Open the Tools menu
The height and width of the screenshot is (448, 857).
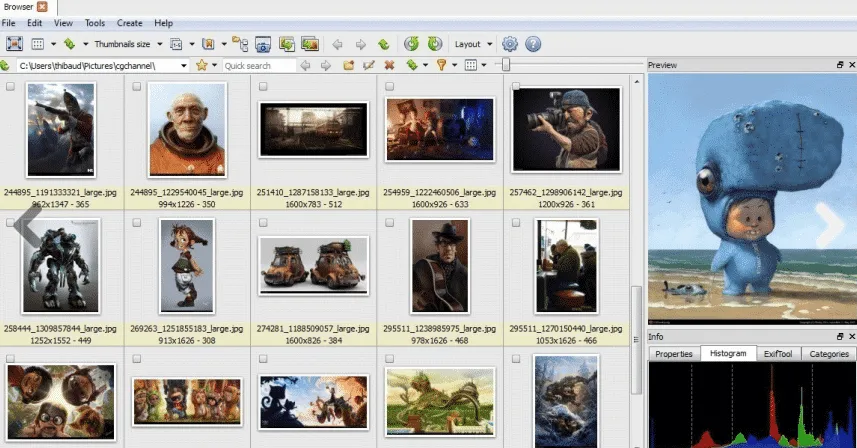95,23
